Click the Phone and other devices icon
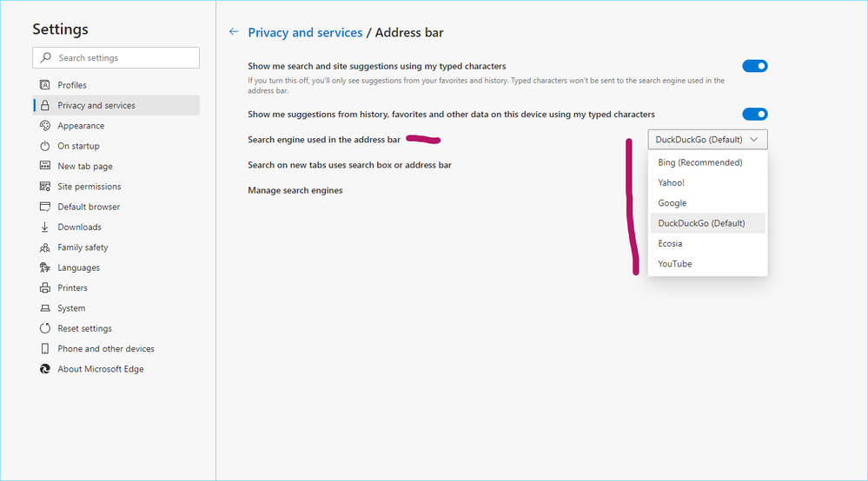Viewport: 868px width, 481px height. click(x=45, y=348)
